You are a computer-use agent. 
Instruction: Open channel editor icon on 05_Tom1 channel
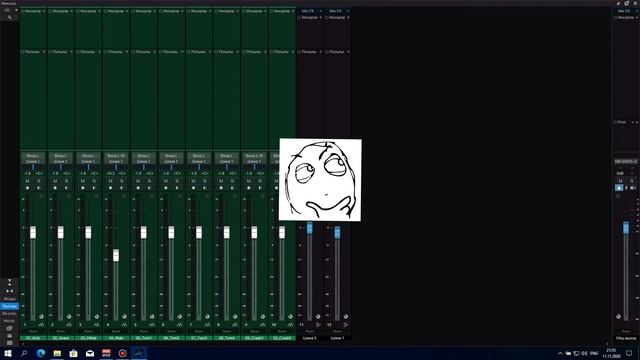pyautogui.click(x=152, y=324)
